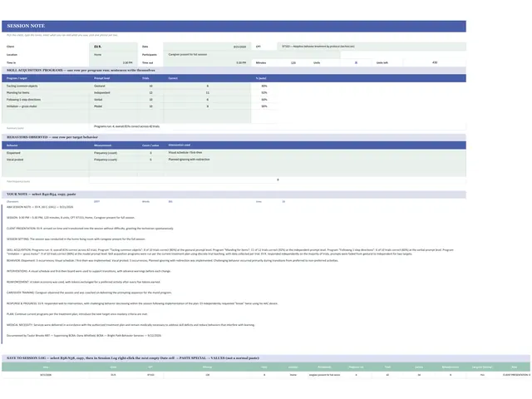Select the Time out cell "5:30 PM"
Viewport: 532px width, 399px height.
tap(207, 63)
